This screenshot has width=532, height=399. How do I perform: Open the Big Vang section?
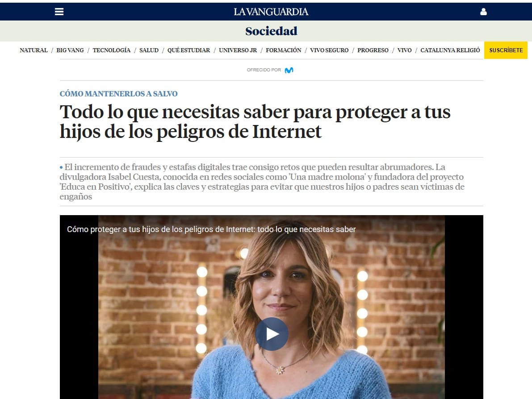point(70,50)
